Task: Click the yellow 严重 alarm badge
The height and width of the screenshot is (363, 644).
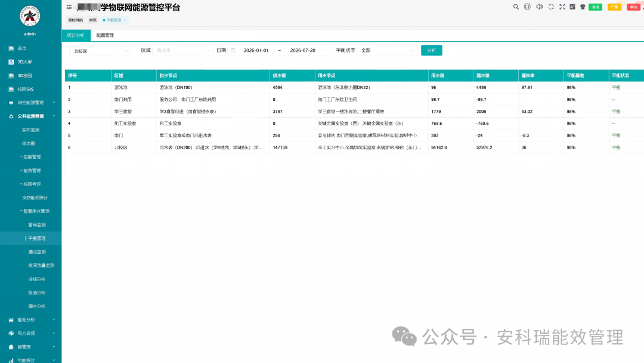Action: (614, 7)
